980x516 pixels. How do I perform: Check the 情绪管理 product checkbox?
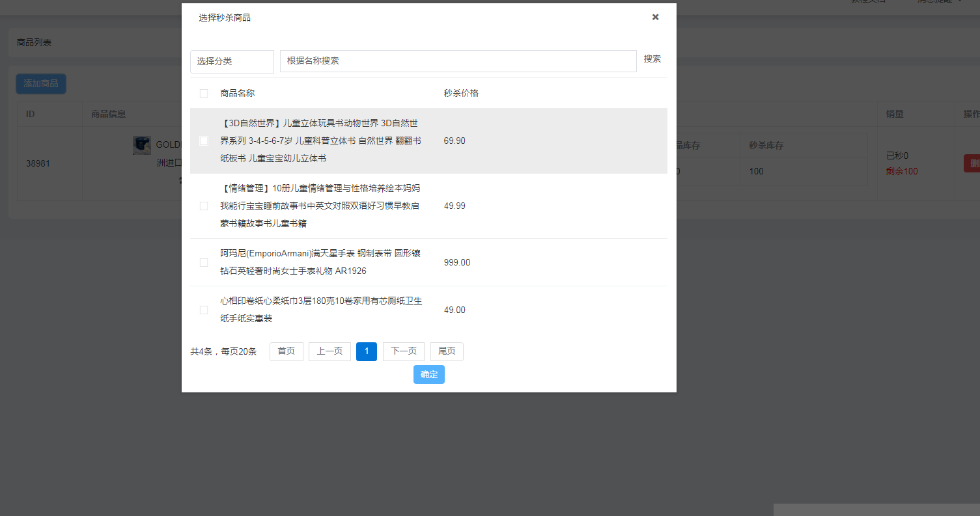pyautogui.click(x=204, y=206)
